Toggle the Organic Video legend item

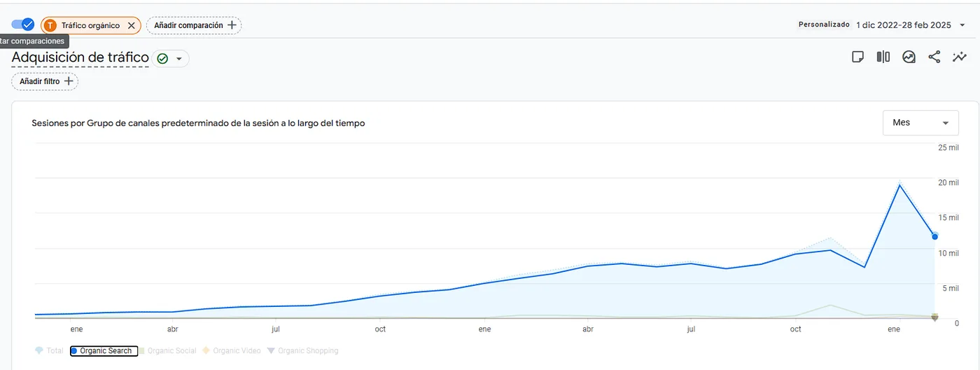(x=231, y=350)
